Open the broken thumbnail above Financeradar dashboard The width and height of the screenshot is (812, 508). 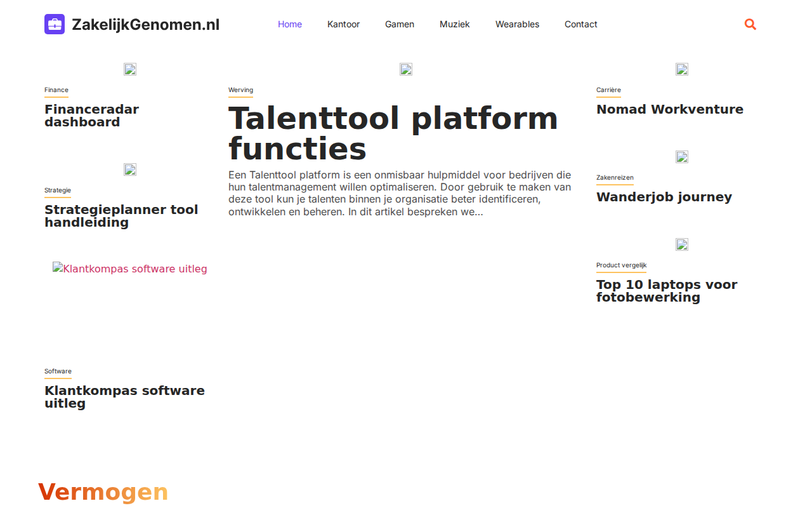[x=130, y=69]
